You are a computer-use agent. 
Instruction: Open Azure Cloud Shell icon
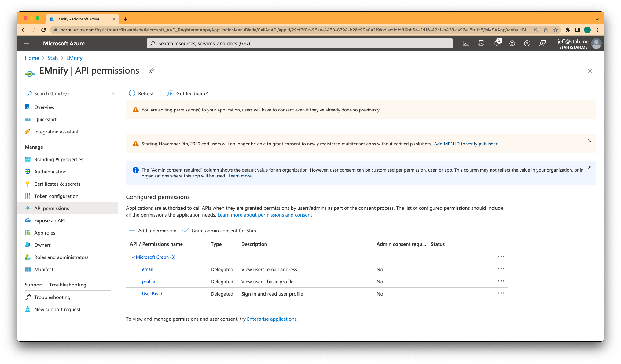[x=466, y=43]
